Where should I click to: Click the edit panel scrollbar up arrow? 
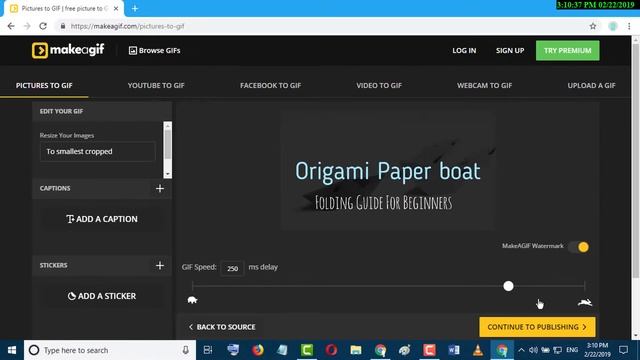(167, 126)
